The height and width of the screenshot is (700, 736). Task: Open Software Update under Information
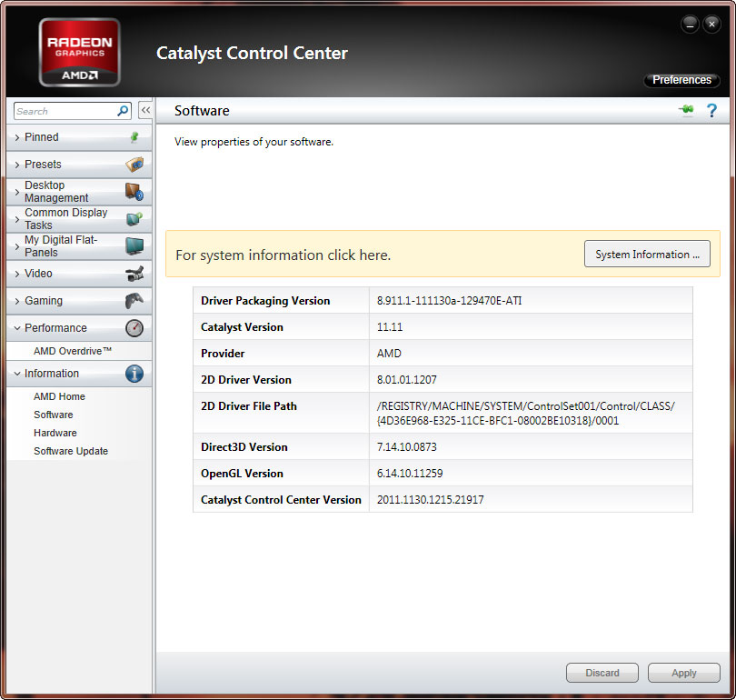71,451
